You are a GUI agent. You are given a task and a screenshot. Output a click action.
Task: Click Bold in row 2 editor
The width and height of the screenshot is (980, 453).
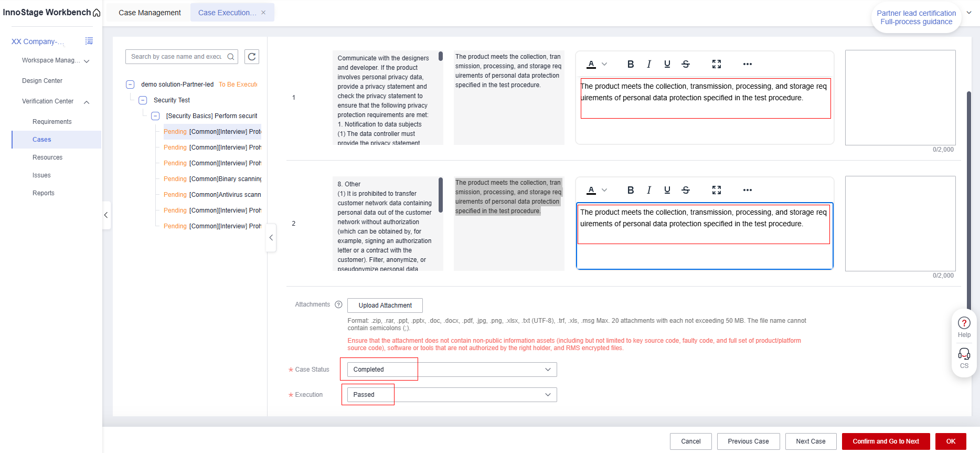click(x=631, y=190)
